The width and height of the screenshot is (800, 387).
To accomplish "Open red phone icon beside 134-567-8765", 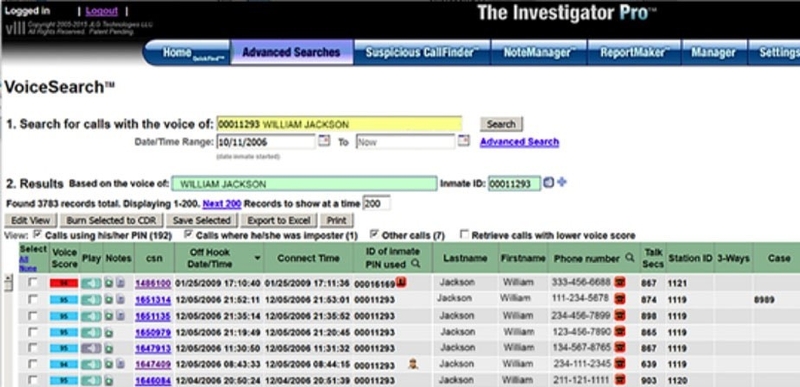I will click(x=620, y=348).
